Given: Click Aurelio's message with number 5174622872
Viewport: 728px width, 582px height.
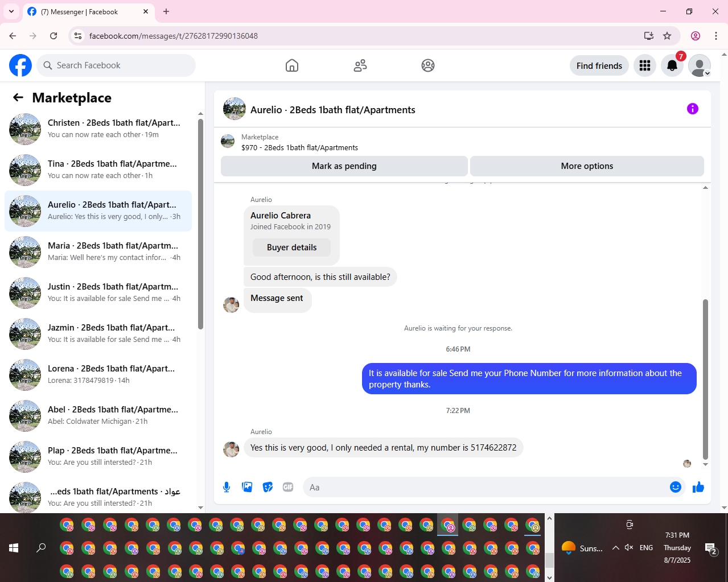Looking at the screenshot, I should [384, 448].
